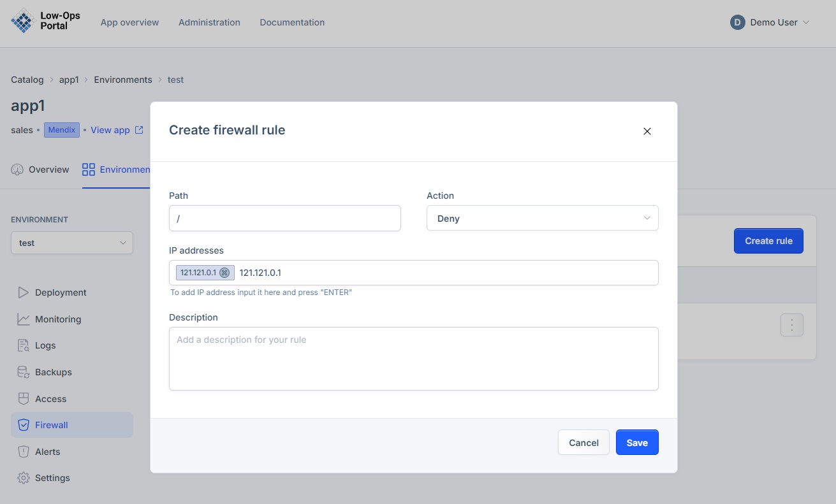This screenshot has height=504, width=836.
Task: Focus the Description text area
Action: [x=414, y=359]
